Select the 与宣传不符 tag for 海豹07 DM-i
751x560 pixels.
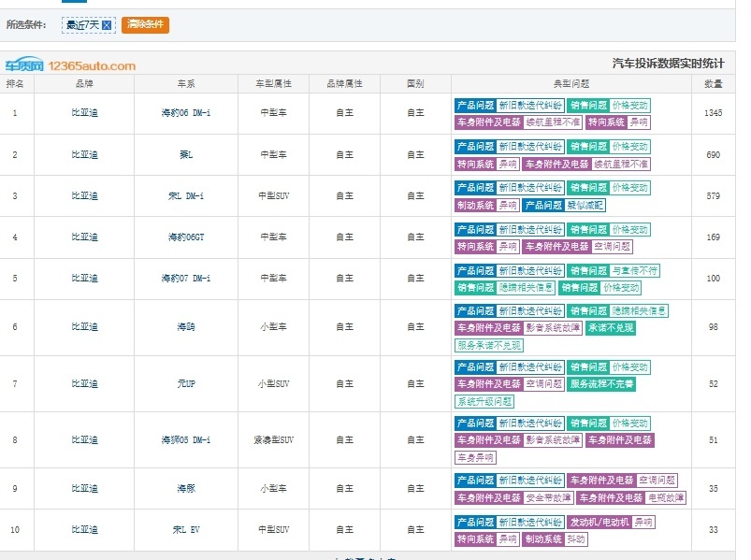point(635,271)
